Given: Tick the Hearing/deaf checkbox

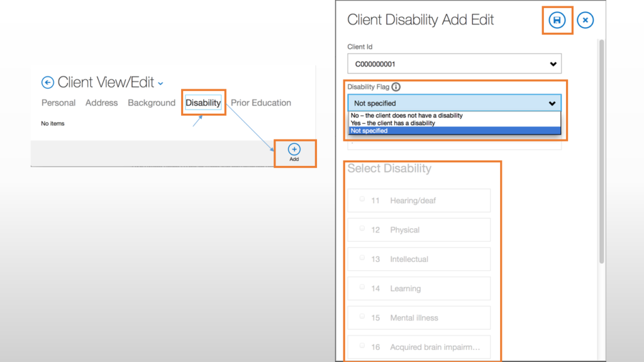Looking at the screenshot, I should pos(362,199).
